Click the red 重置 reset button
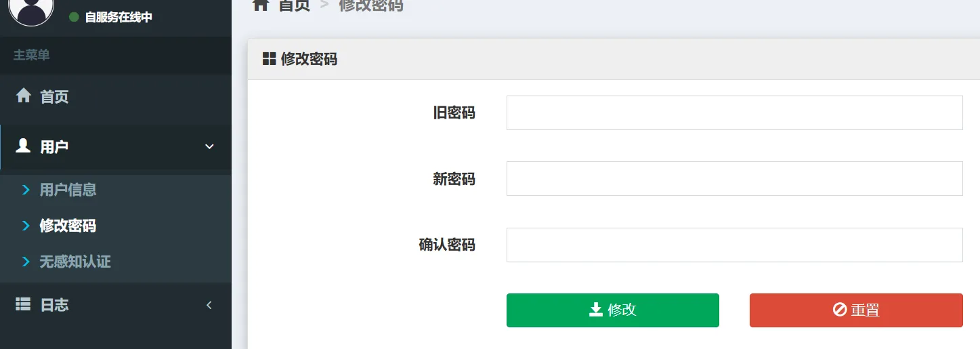 coord(856,310)
